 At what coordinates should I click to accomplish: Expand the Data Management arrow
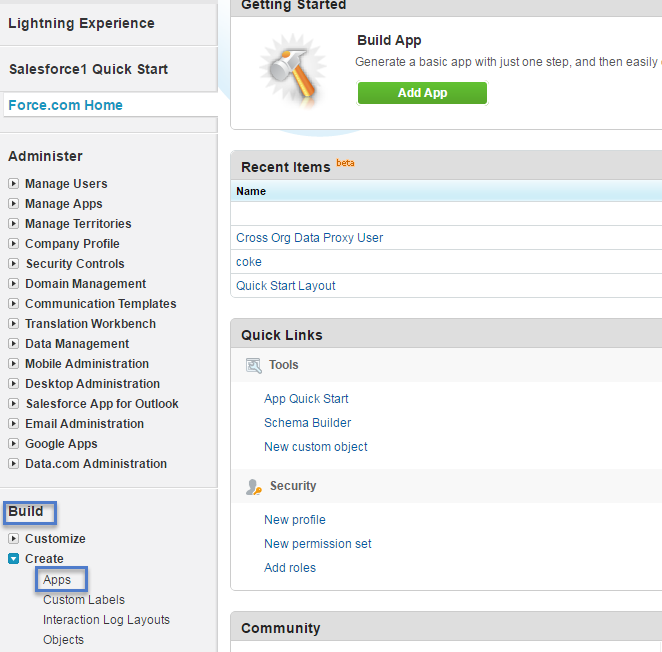pos(14,344)
